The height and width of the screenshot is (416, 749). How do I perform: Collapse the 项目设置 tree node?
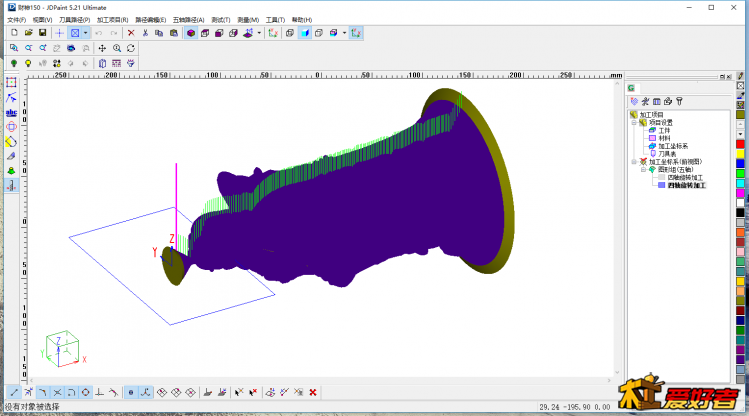pos(634,123)
